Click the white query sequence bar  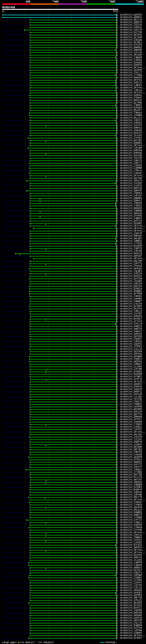(x=60, y=9)
